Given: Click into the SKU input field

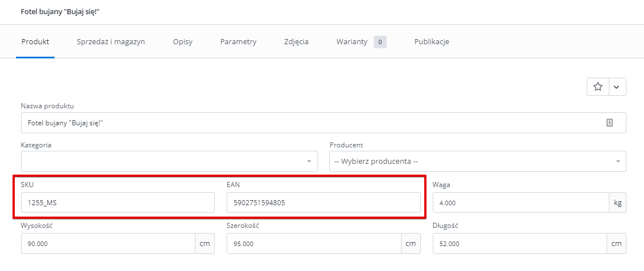Looking at the screenshot, I should click(118, 202).
